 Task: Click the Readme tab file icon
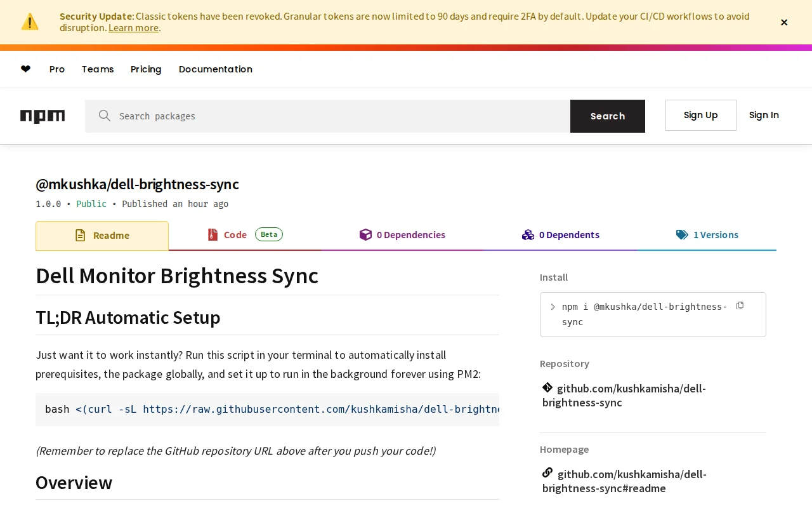click(81, 236)
